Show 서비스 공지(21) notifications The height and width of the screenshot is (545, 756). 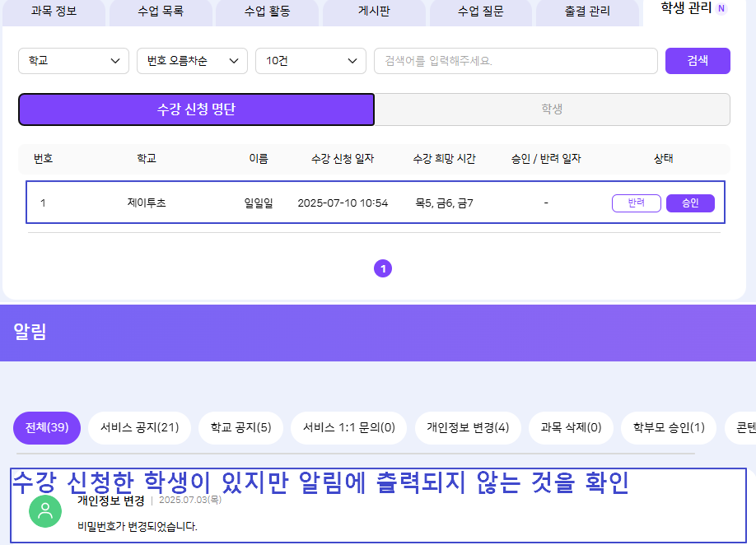139,428
